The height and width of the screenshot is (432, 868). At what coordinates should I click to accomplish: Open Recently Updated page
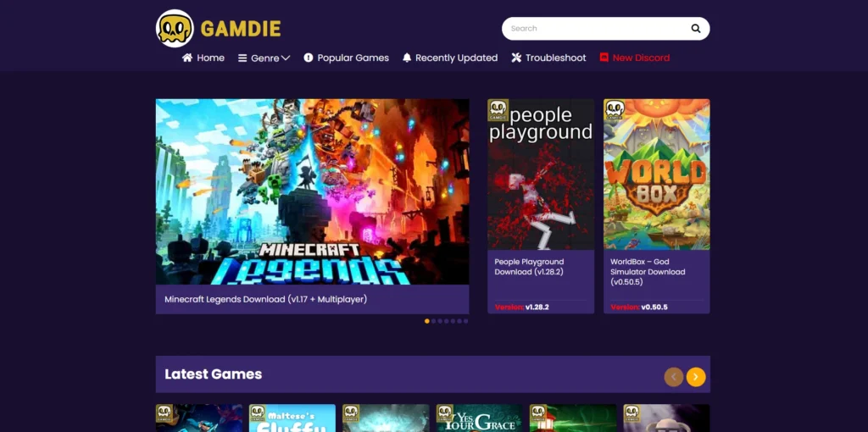pos(456,58)
